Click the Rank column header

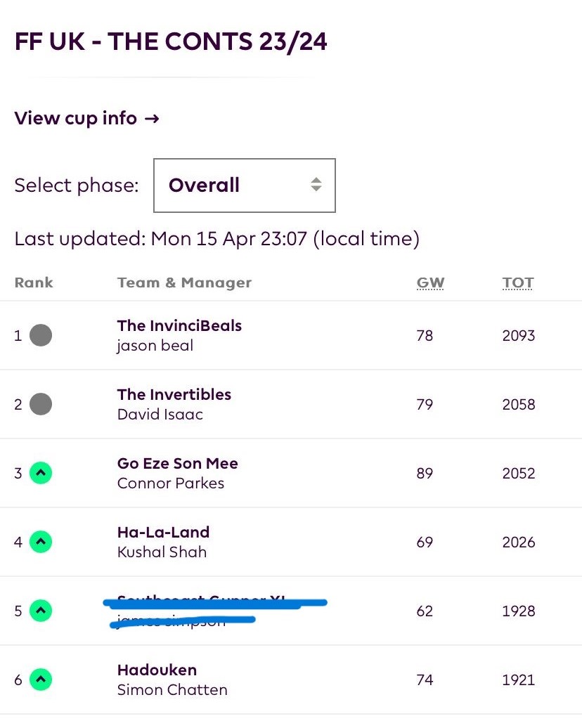(x=34, y=283)
